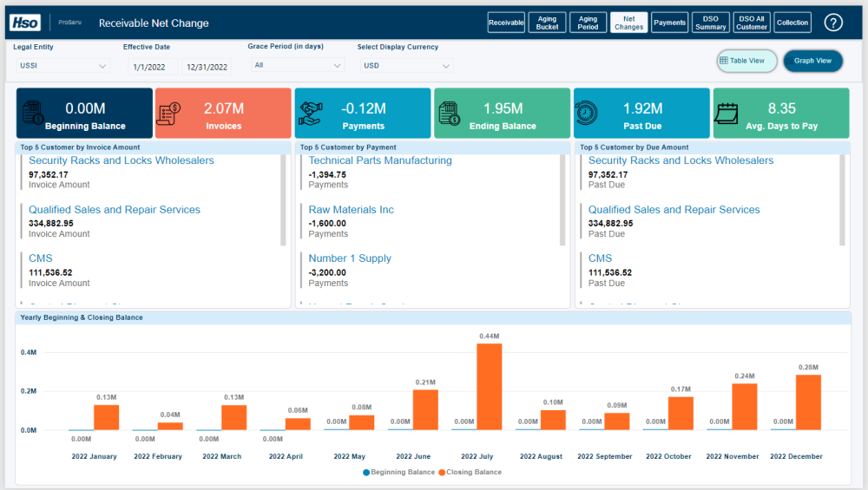Click the Payments handshake icon
Image resolution: width=868 pixels, height=490 pixels.
click(311, 113)
